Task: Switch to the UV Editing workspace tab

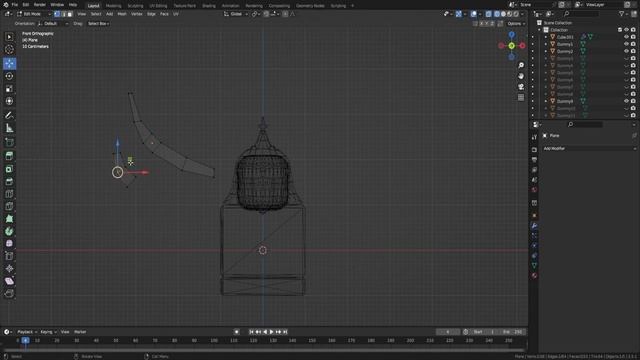Action: [158, 6]
